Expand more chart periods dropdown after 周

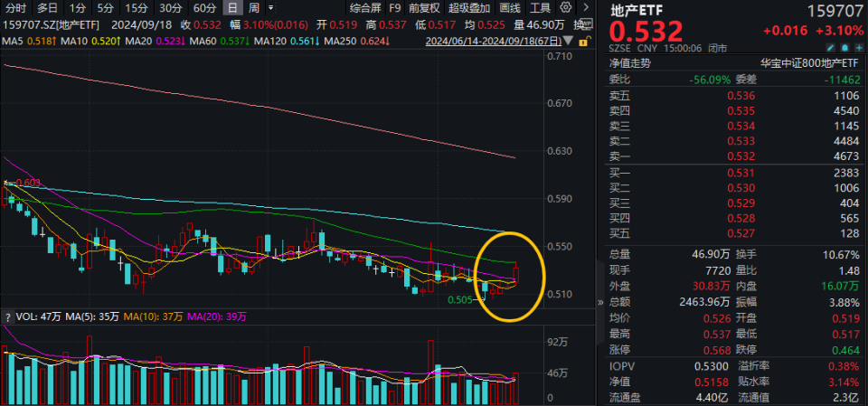click(x=270, y=8)
